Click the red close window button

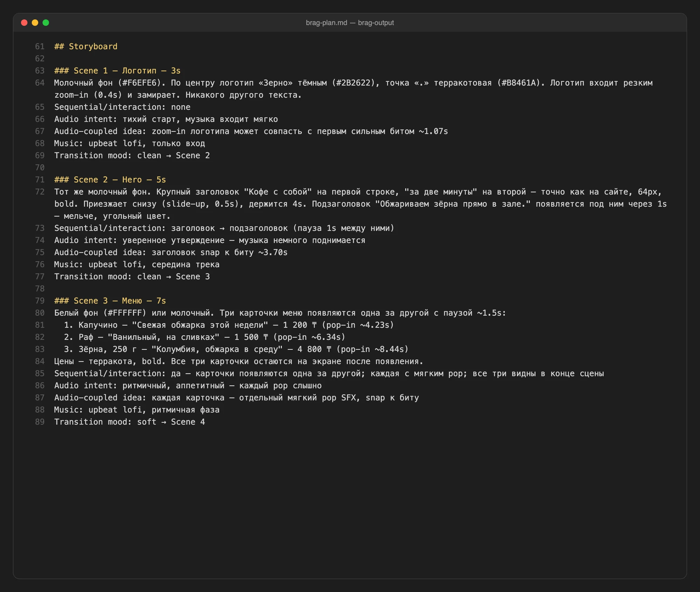click(x=24, y=23)
